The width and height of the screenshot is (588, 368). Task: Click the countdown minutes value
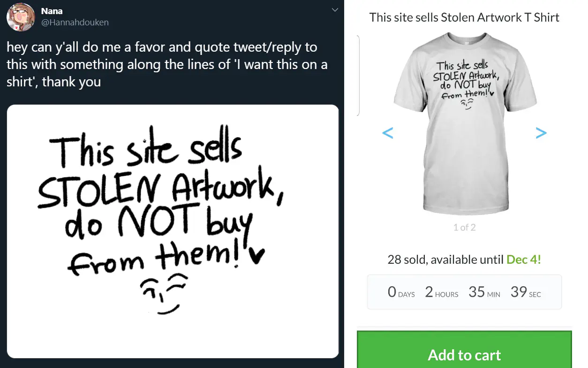point(476,292)
